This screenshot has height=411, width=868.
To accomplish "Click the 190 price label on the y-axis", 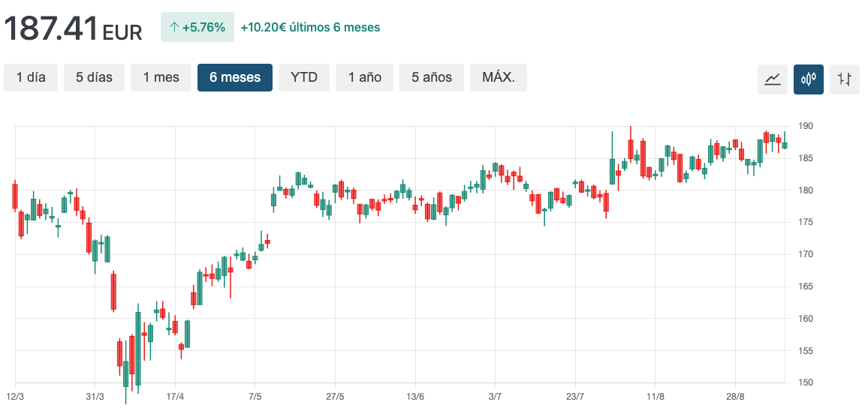I will tap(806, 126).
